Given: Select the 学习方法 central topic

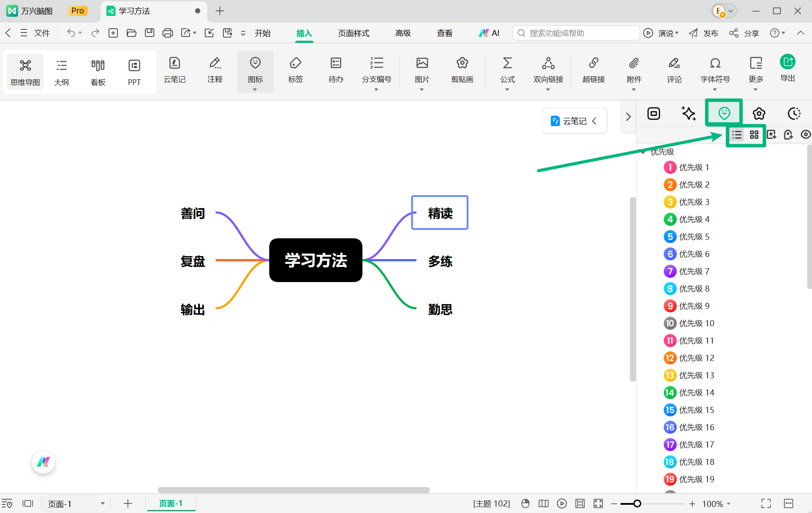Looking at the screenshot, I should (316, 260).
